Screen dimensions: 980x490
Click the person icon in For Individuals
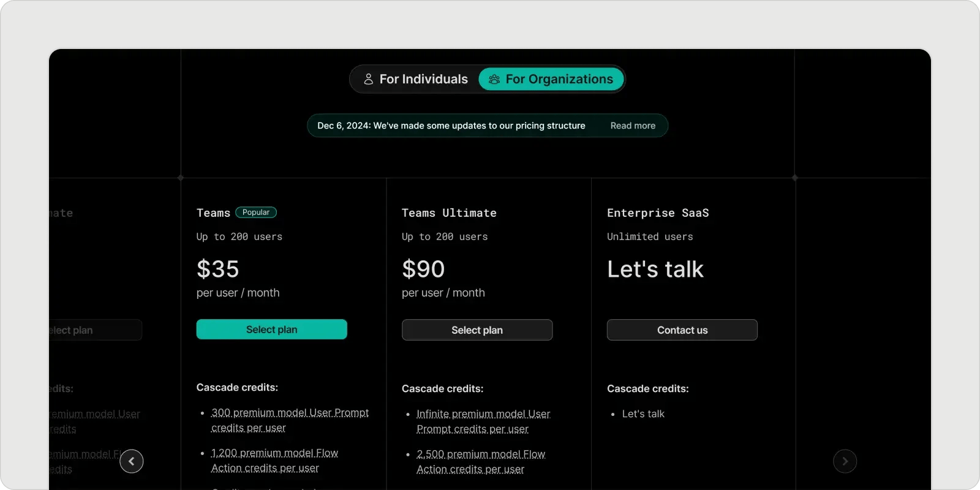pos(368,79)
